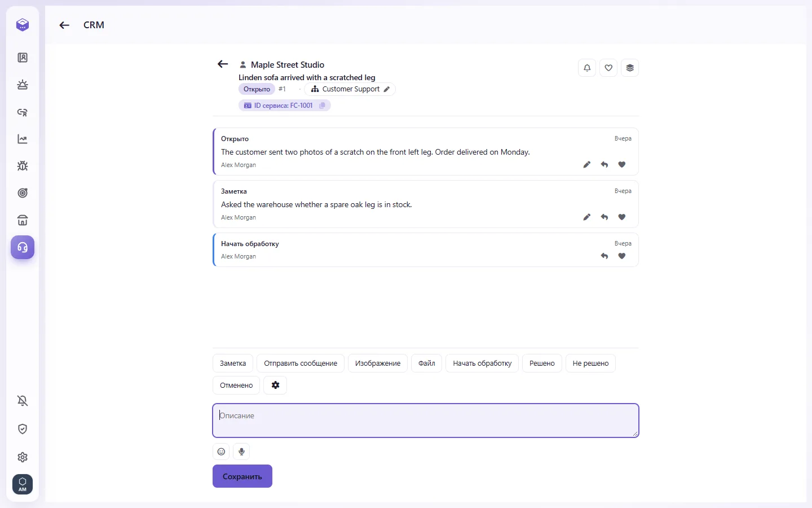
Task: Toggle favorite heart on ticket header
Action: pos(608,68)
